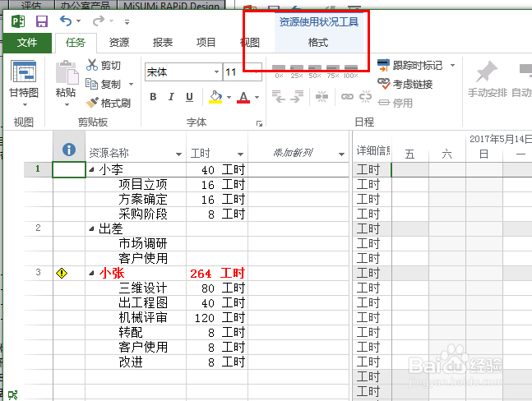Click the Save icon in quick access toolbar

coord(42,21)
